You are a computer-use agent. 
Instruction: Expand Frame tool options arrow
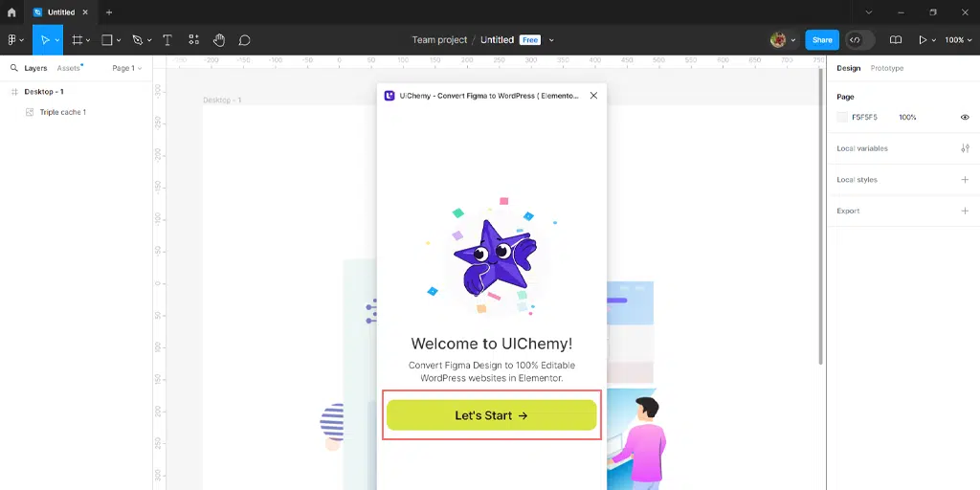88,40
